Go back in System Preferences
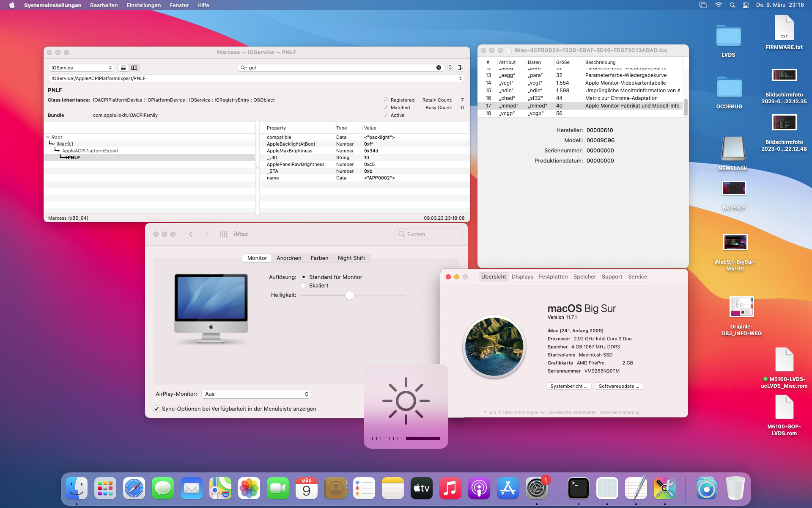 coord(191,234)
